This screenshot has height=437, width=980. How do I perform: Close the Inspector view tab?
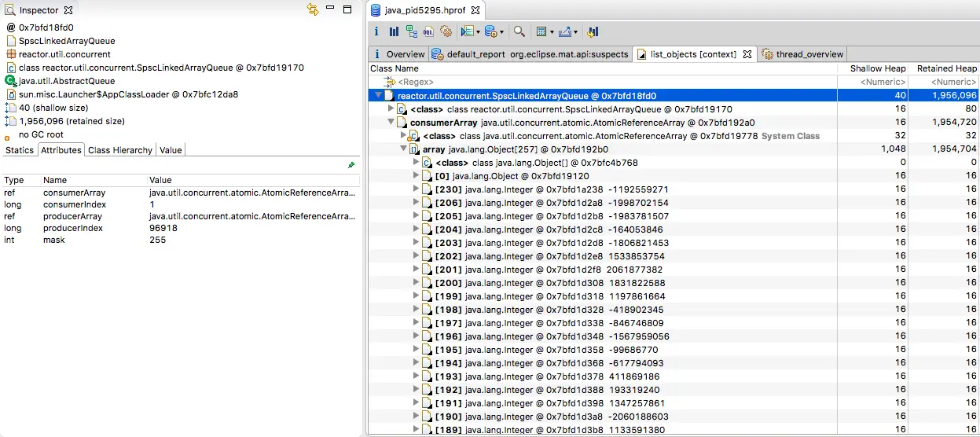click(x=68, y=10)
